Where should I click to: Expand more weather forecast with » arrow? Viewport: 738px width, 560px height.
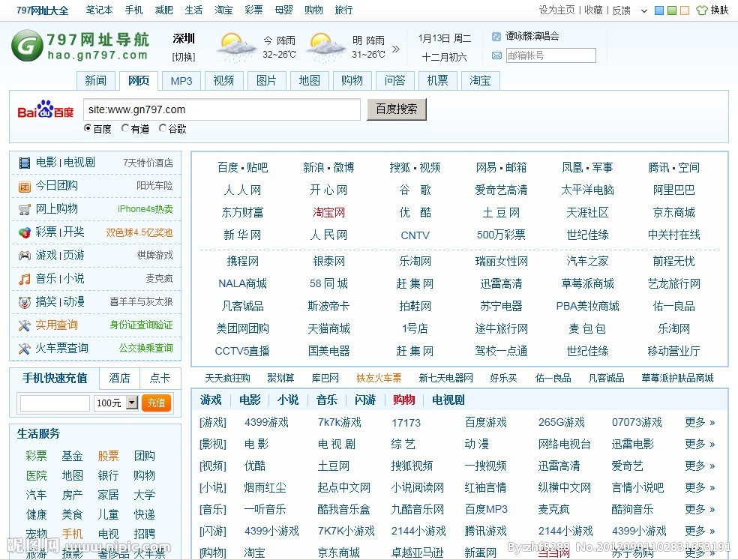396,49
